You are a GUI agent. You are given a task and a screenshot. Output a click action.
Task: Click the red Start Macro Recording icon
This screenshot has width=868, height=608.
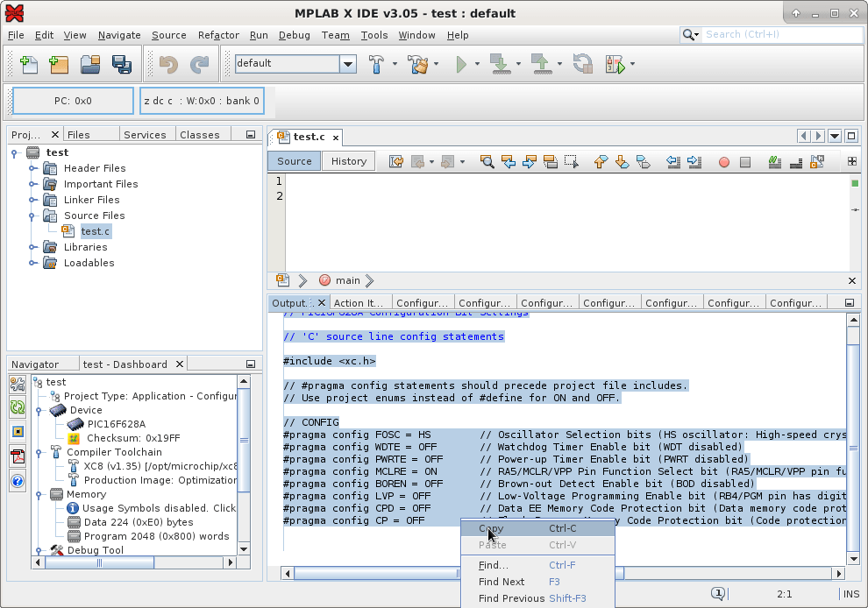[x=724, y=162]
